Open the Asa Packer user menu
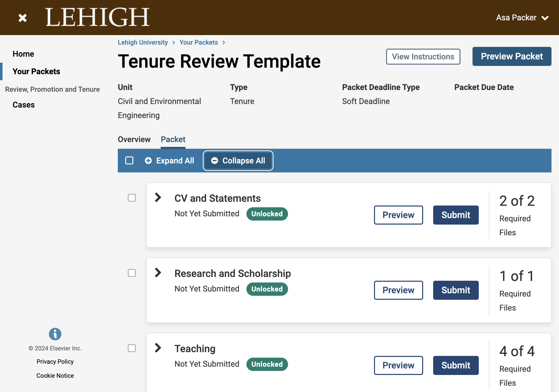This screenshot has height=392, width=559. point(522,18)
